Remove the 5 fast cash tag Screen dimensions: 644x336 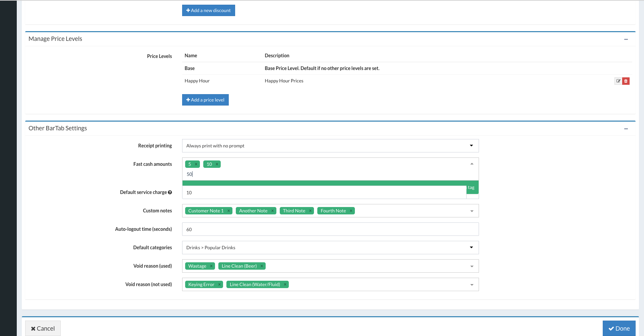(x=196, y=164)
